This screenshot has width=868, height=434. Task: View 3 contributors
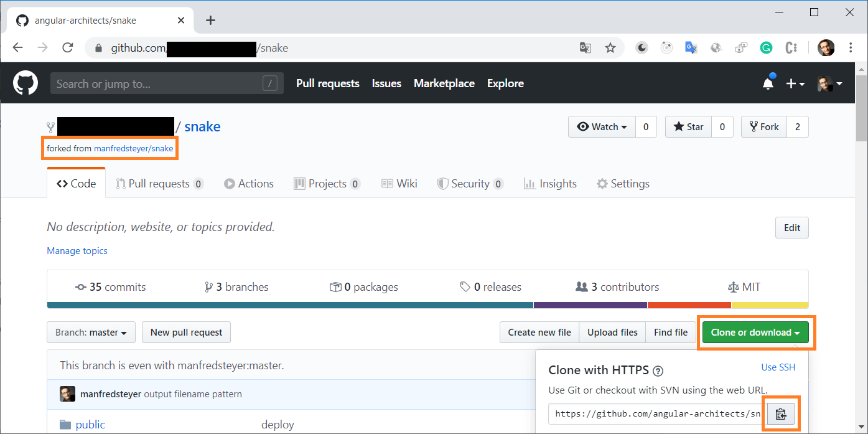coord(617,287)
